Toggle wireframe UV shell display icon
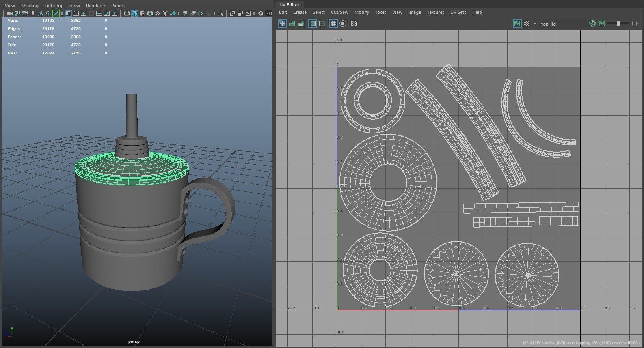 [283, 24]
